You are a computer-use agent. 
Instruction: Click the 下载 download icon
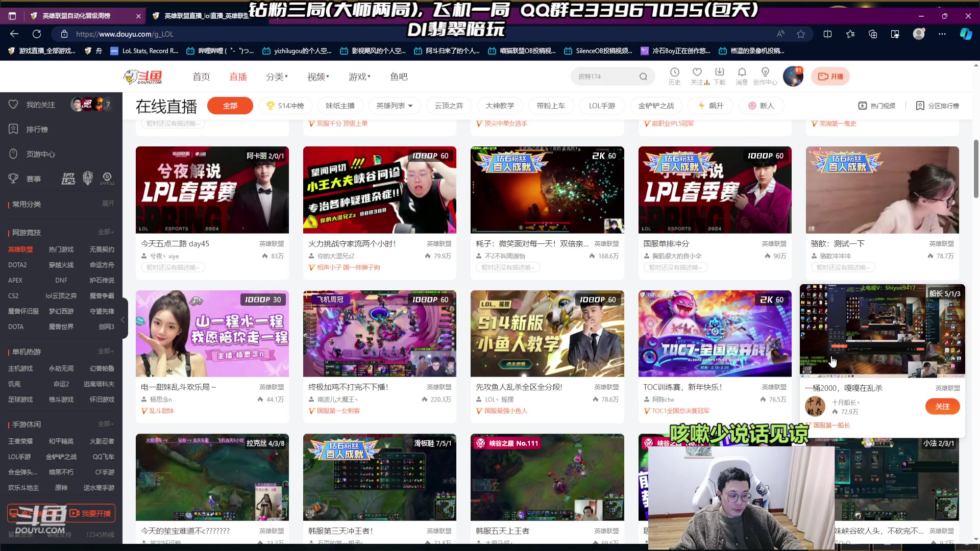[x=719, y=76]
